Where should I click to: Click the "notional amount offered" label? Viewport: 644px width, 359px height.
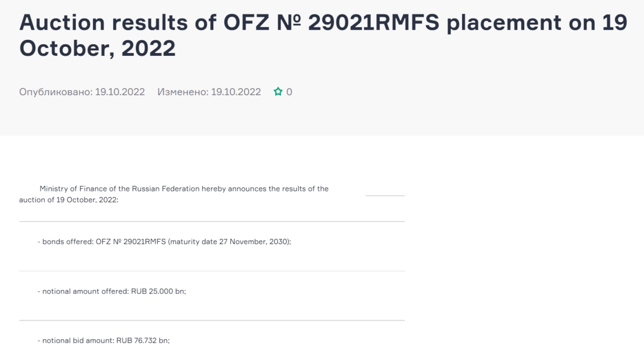(x=85, y=291)
